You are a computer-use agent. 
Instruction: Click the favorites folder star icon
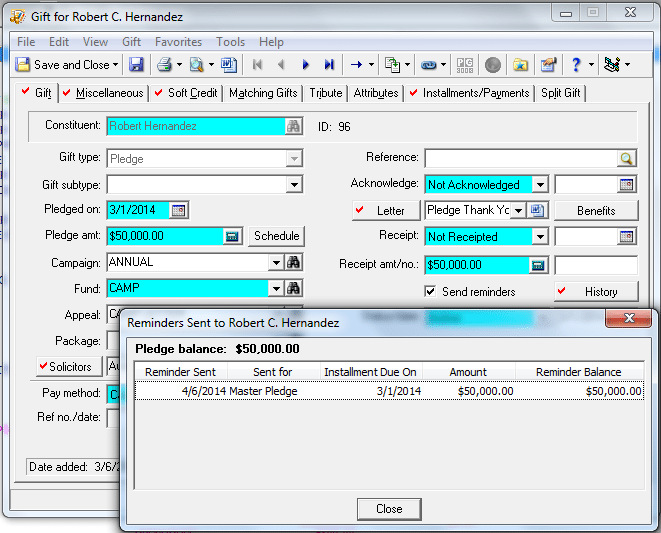[521, 65]
